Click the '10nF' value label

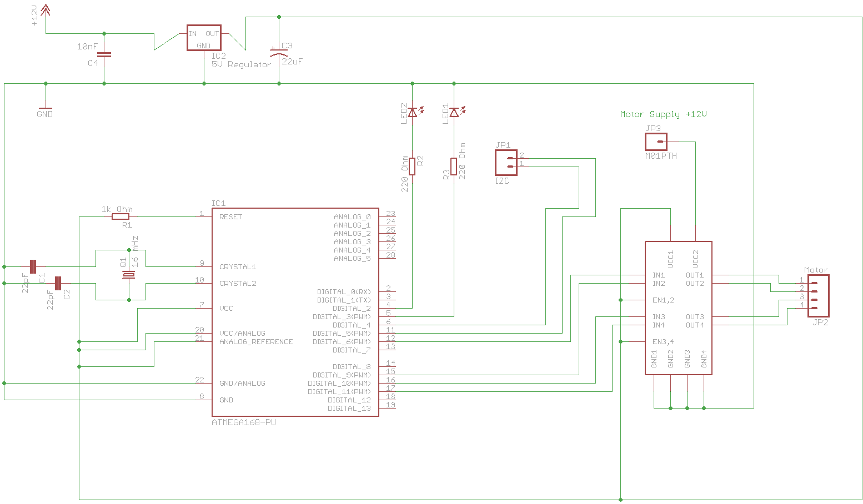click(87, 47)
